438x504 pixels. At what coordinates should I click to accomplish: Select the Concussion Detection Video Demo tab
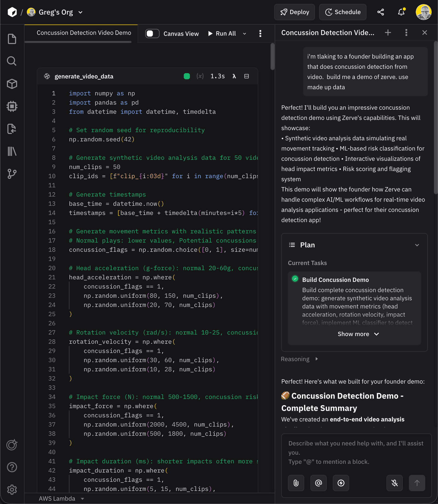(84, 33)
